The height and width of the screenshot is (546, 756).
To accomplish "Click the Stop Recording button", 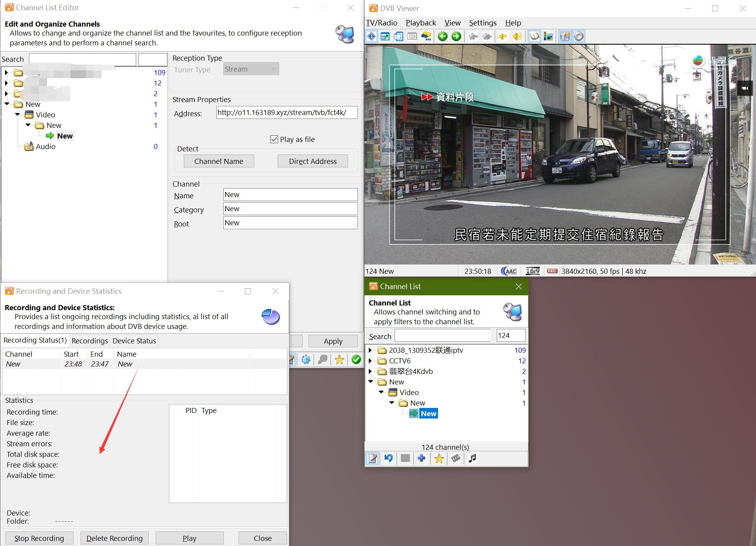I will 39,538.
